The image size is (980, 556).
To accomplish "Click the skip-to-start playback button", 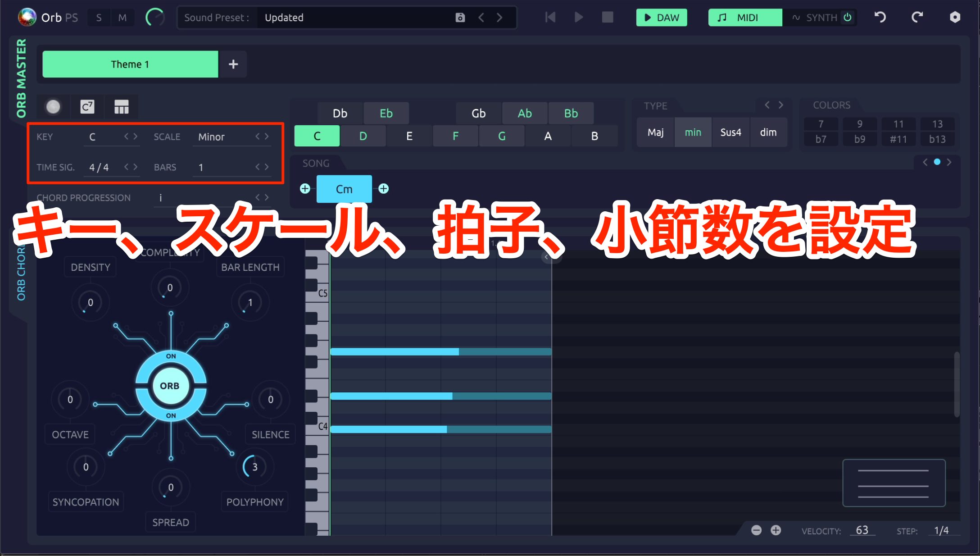I will [x=550, y=18].
